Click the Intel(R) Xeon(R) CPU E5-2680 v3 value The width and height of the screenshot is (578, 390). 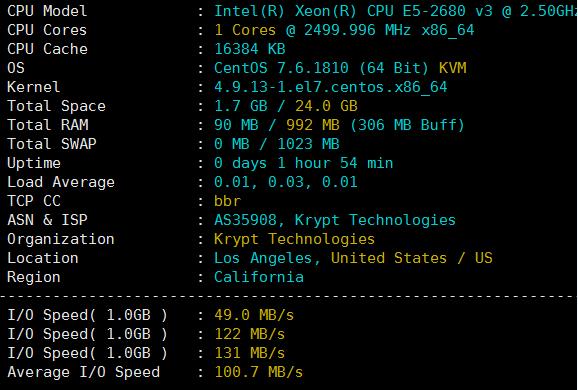click(396, 11)
